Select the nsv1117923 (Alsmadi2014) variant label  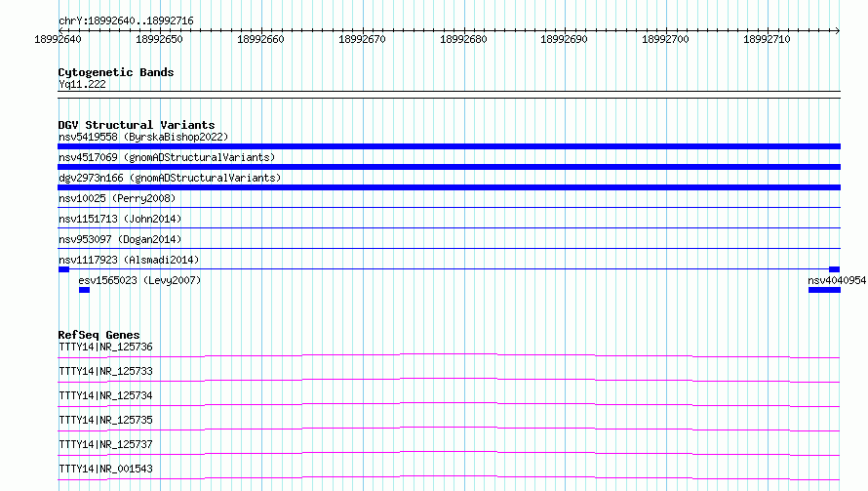pos(129,260)
